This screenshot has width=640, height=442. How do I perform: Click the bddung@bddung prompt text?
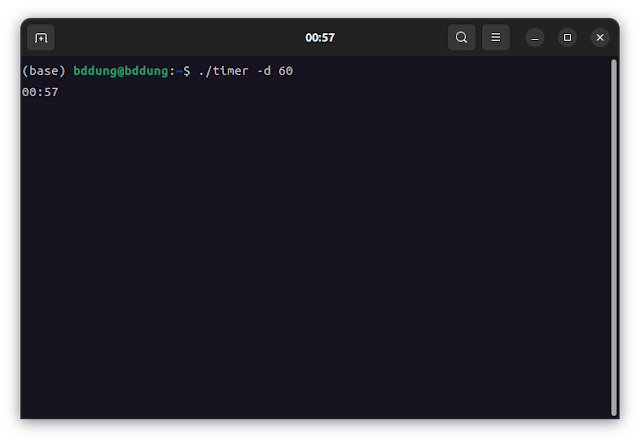120,71
